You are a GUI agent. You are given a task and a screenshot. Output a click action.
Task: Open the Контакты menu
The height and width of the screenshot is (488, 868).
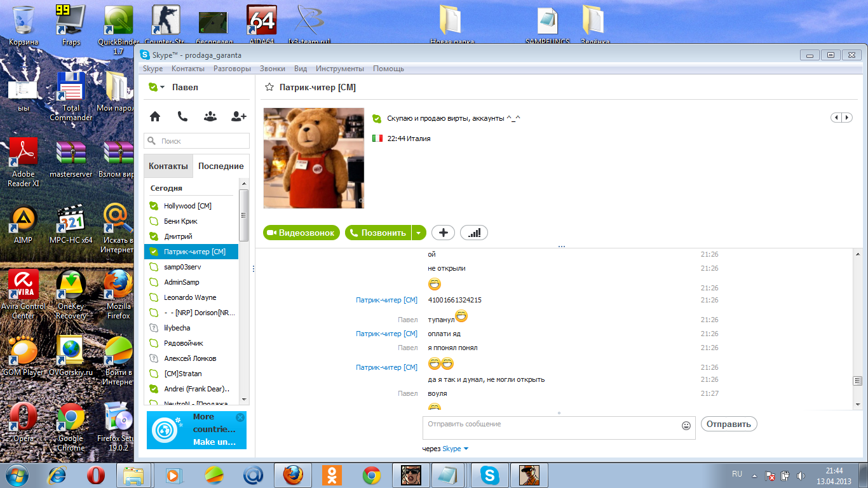[188, 69]
